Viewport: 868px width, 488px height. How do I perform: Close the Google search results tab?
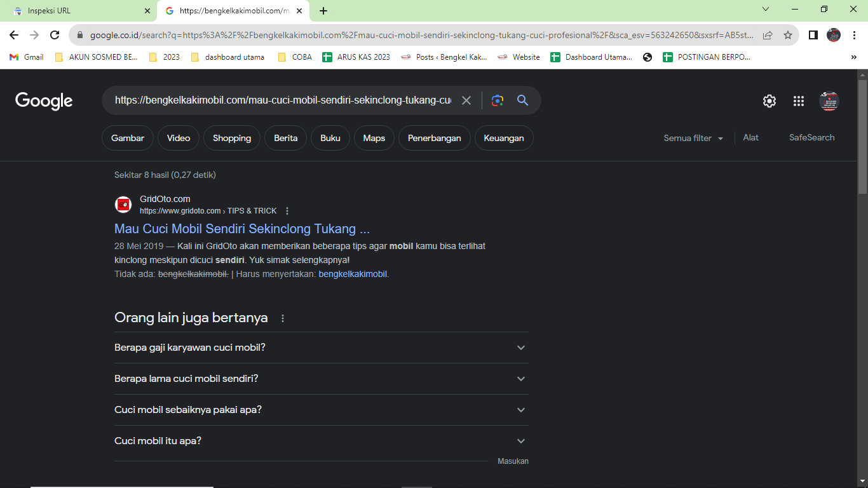(x=299, y=11)
